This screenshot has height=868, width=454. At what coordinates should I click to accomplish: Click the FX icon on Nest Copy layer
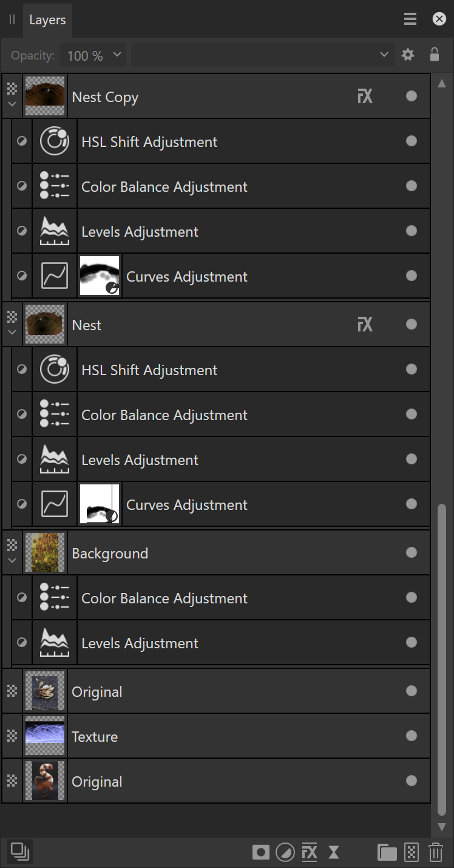(365, 96)
